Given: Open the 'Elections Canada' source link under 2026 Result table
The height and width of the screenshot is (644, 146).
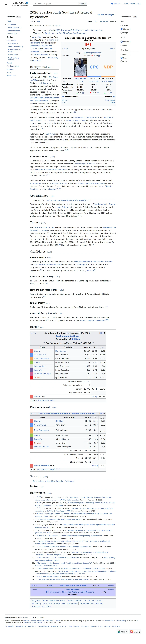Looking at the screenshot, I should click(x=46, y=400).
